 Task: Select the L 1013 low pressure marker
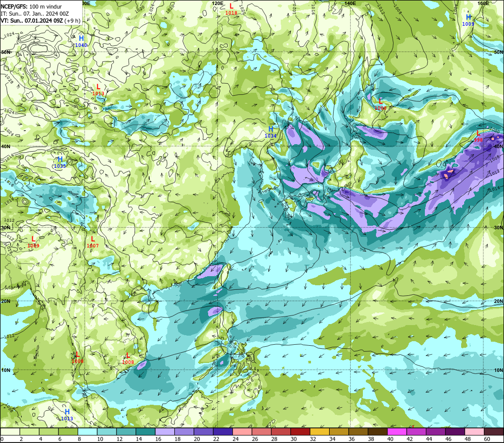[98, 90]
